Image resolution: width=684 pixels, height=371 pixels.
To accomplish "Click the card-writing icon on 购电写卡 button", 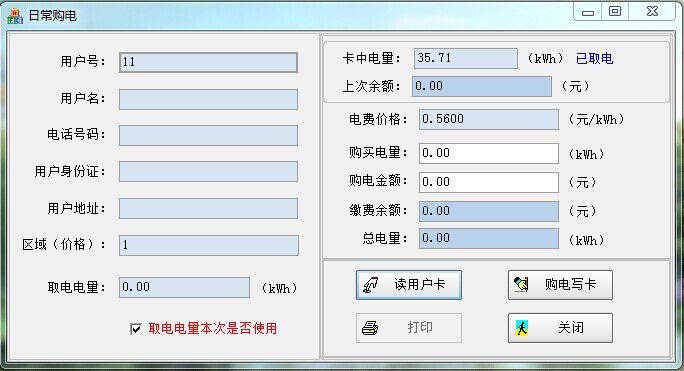I will pyautogui.click(x=521, y=285).
